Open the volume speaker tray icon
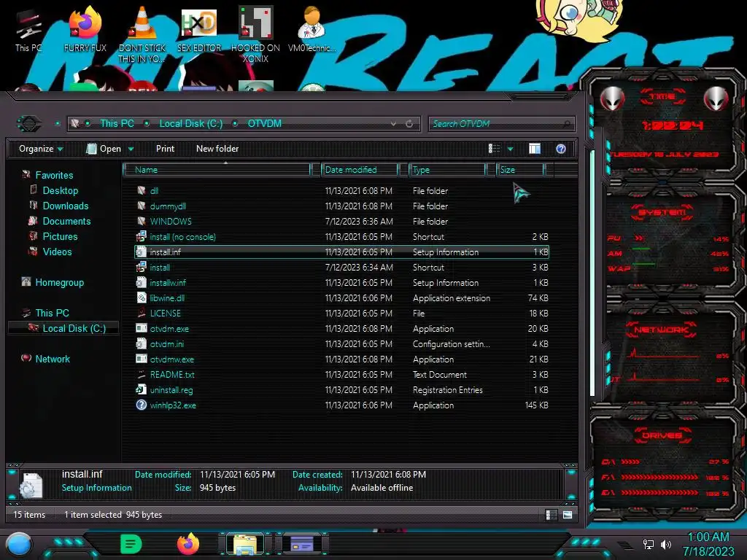 click(665, 544)
